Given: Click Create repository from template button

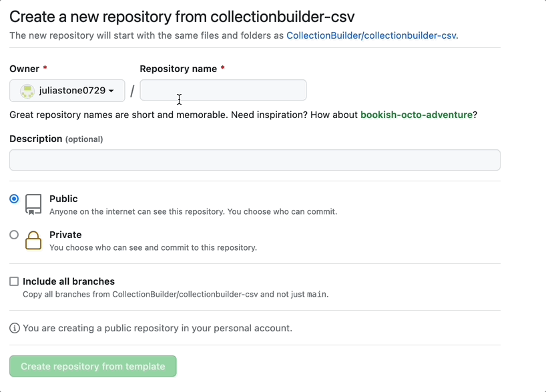Looking at the screenshot, I should [x=93, y=366].
